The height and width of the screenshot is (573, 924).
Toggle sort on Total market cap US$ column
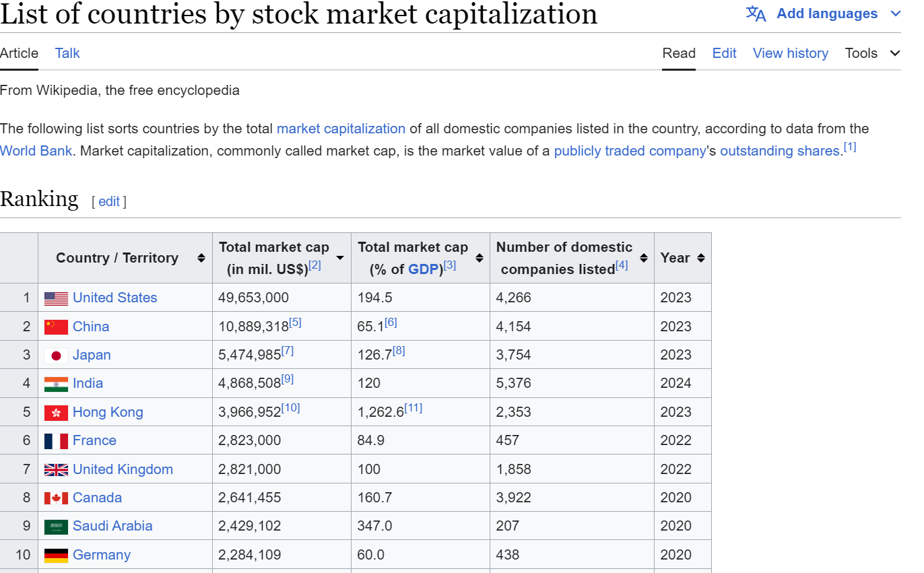point(340,258)
